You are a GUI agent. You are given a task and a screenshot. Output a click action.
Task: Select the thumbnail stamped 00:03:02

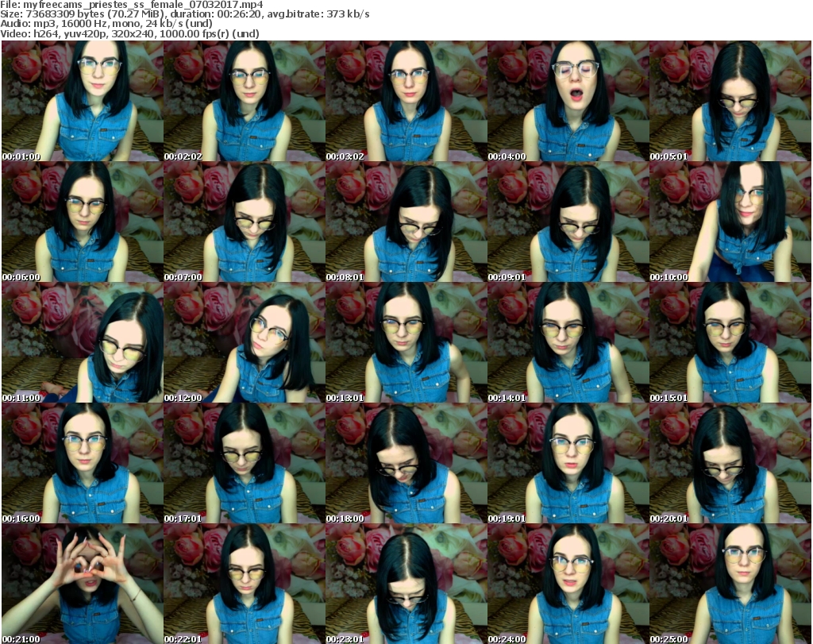[x=406, y=101]
